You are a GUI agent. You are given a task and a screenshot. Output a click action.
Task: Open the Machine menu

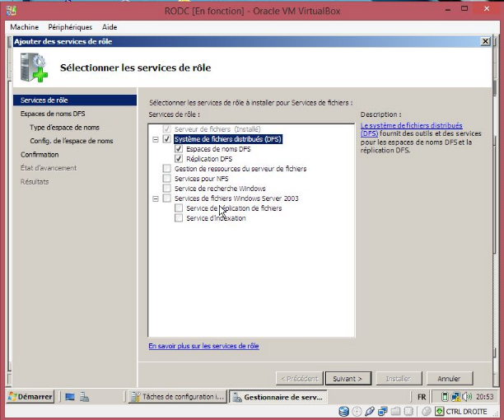25,27
